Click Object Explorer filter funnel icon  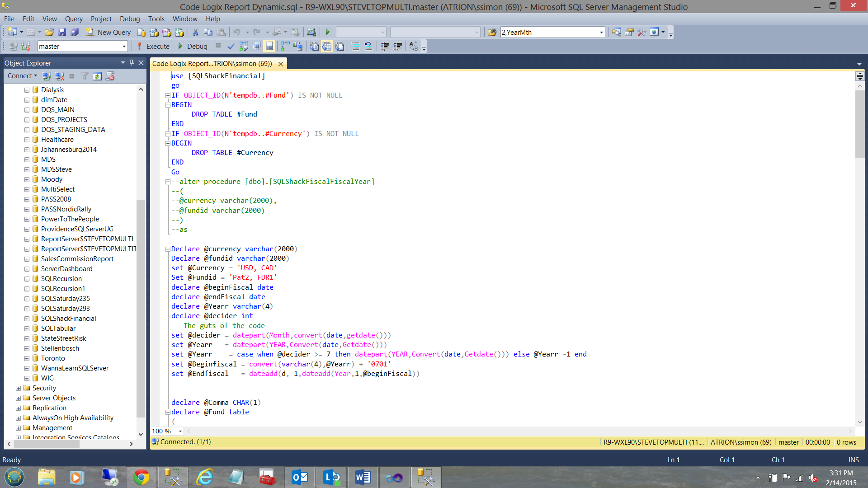pyautogui.click(x=85, y=76)
